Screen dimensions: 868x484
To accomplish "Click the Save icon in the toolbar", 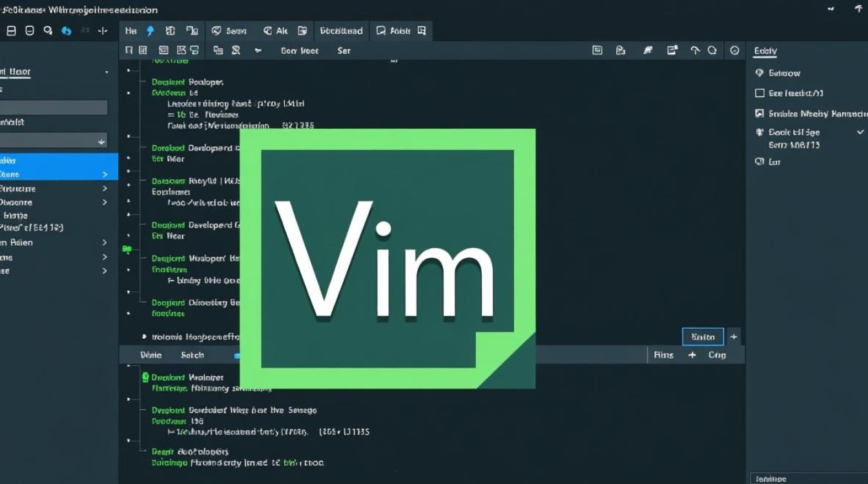I will coord(10,30).
